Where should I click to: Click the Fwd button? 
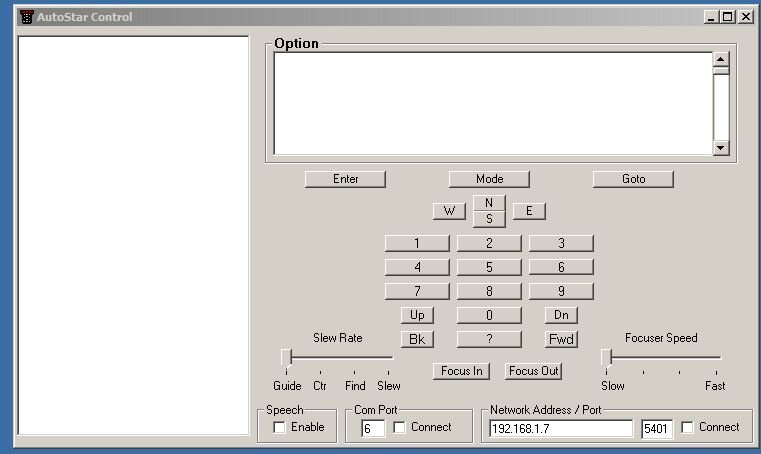(x=561, y=339)
